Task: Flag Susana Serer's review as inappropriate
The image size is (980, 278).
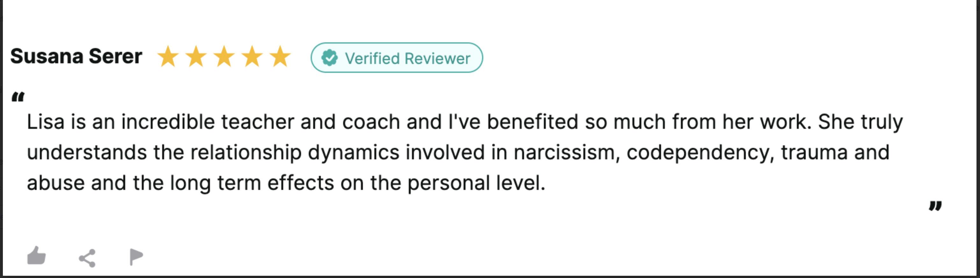Action: click(x=136, y=257)
